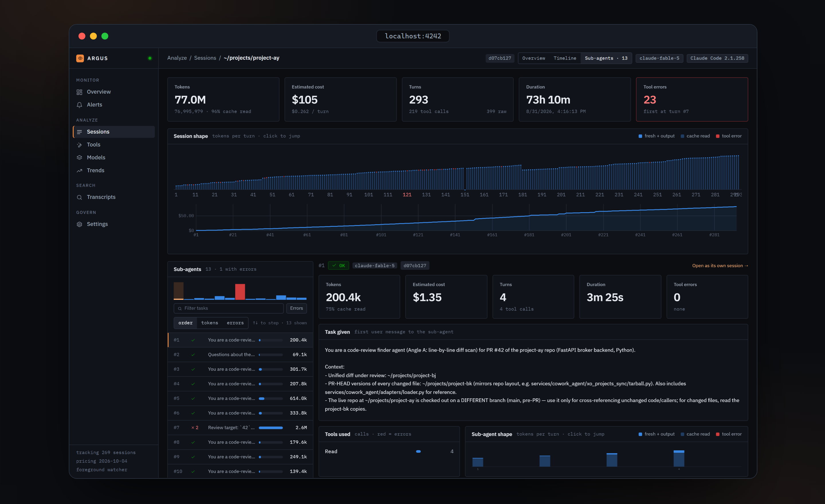Viewport: 825px width, 504px height.
Task: Sort sub-agents by errors
Action: pos(235,323)
